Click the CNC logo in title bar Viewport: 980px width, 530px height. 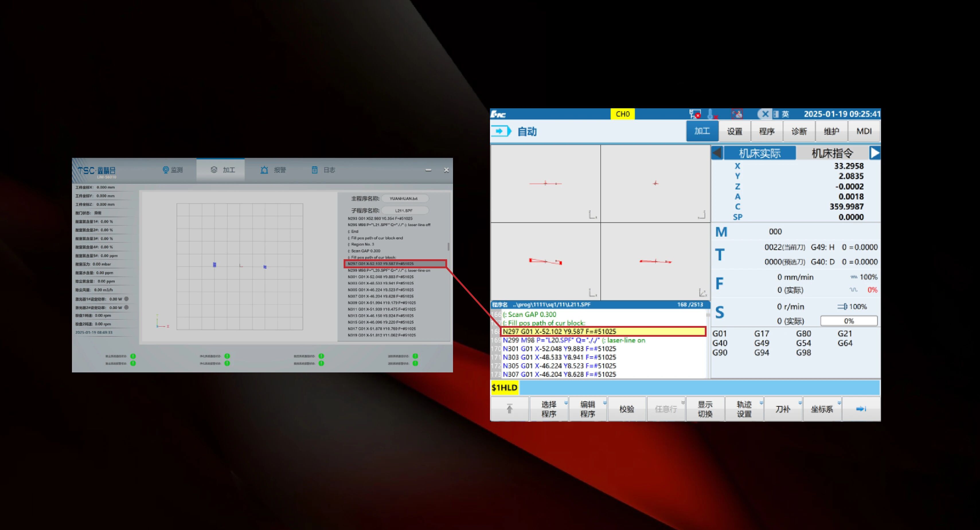(498, 114)
